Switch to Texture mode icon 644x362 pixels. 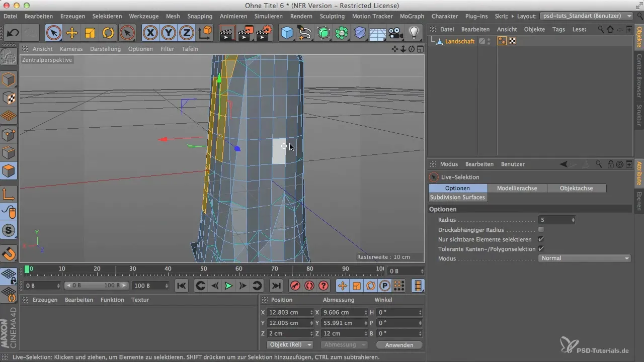(x=9, y=98)
